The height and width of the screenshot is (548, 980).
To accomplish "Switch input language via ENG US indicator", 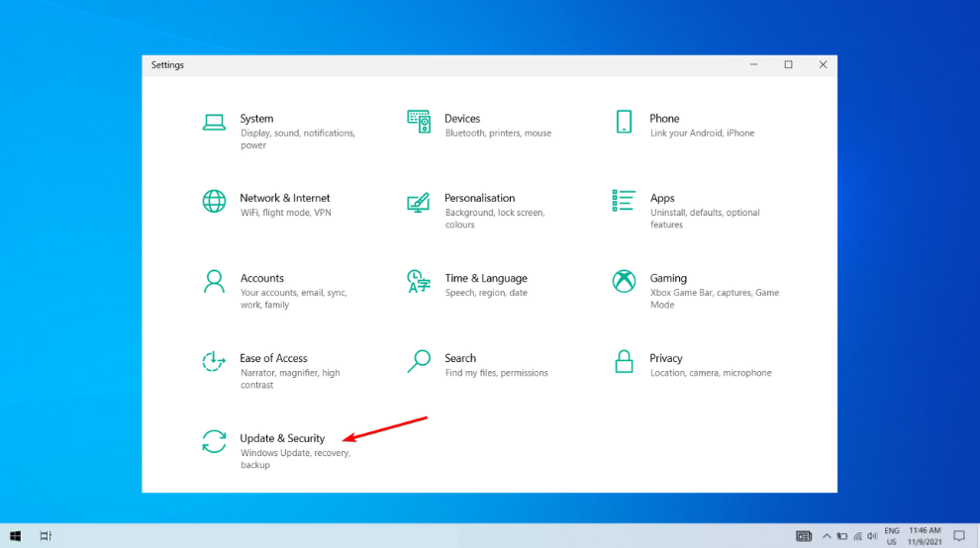I will [892, 536].
